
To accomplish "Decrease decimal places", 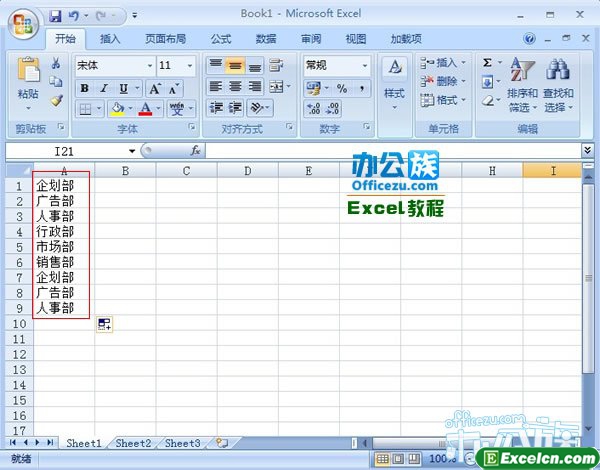I will (x=332, y=109).
